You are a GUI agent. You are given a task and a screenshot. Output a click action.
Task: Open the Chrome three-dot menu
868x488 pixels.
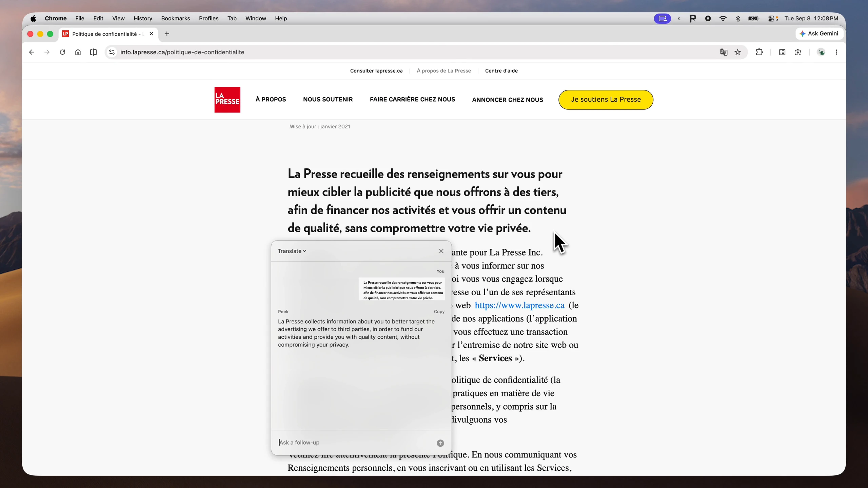point(836,52)
